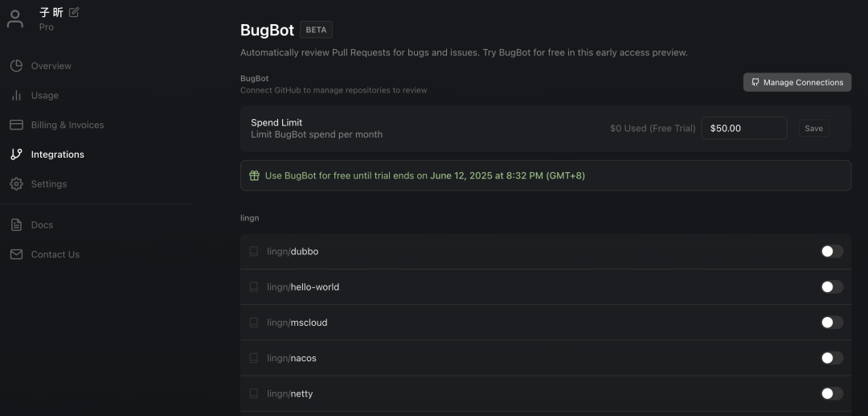Viewport: 868px width, 416px height.
Task: Click the Docs document icon
Action: [x=16, y=225]
